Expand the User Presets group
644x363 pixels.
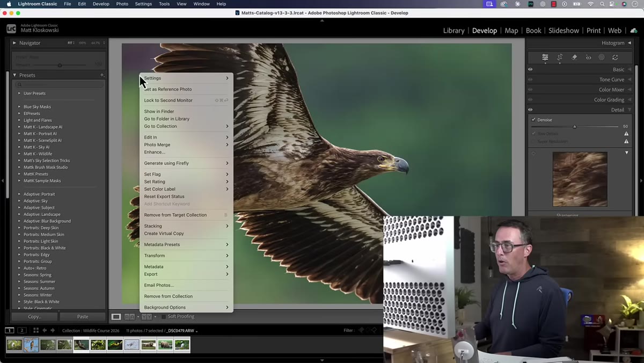tap(19, 93)
